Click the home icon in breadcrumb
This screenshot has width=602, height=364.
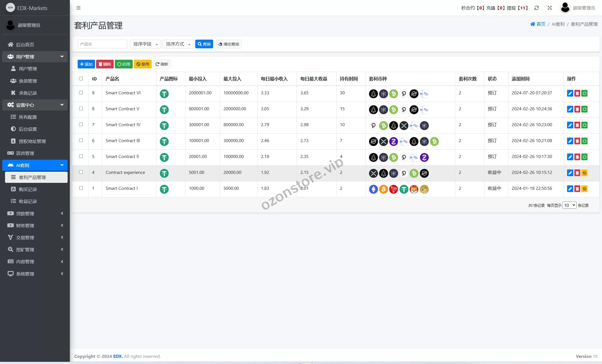point(533,24)
